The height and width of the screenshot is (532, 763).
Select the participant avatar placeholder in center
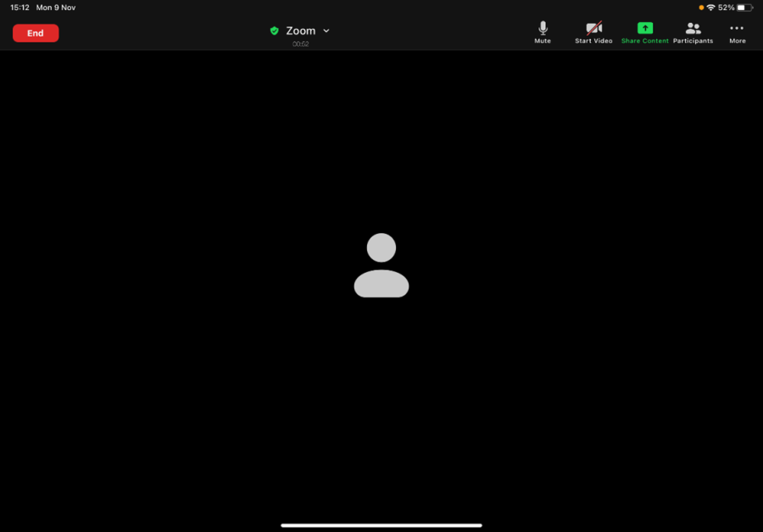pos(381,265)
